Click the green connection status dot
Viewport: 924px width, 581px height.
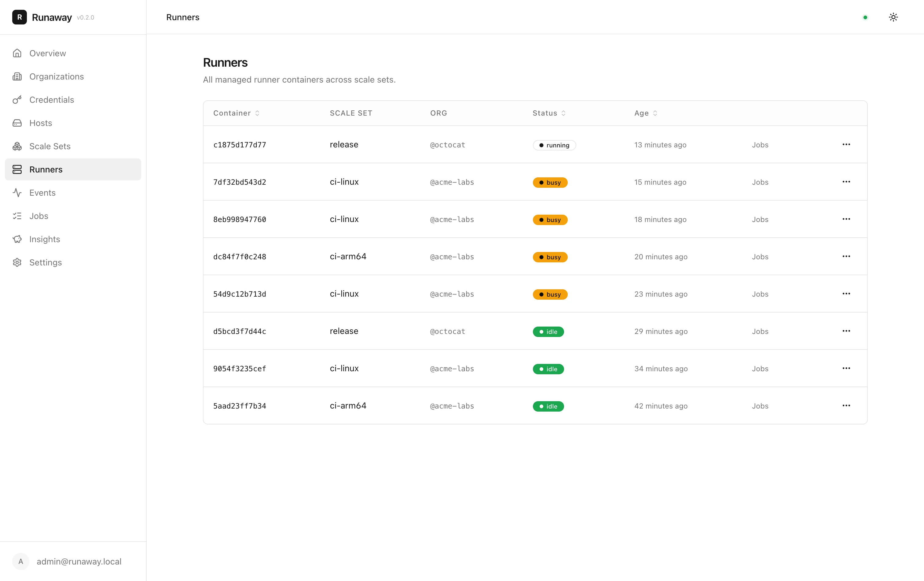(x=865, y=17)
